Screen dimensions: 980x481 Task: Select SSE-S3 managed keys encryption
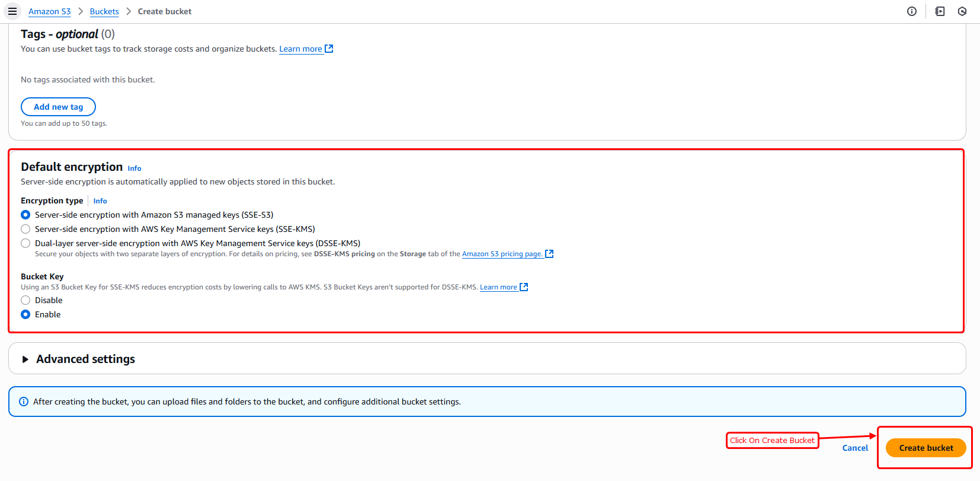(x=25, y=215)
